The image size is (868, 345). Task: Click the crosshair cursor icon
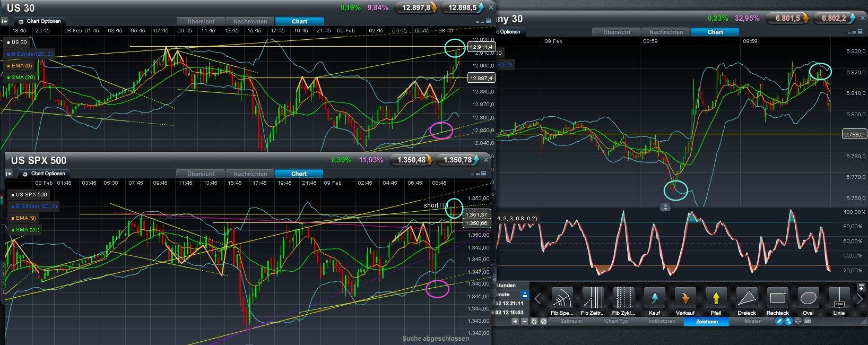tap(797, 321)
